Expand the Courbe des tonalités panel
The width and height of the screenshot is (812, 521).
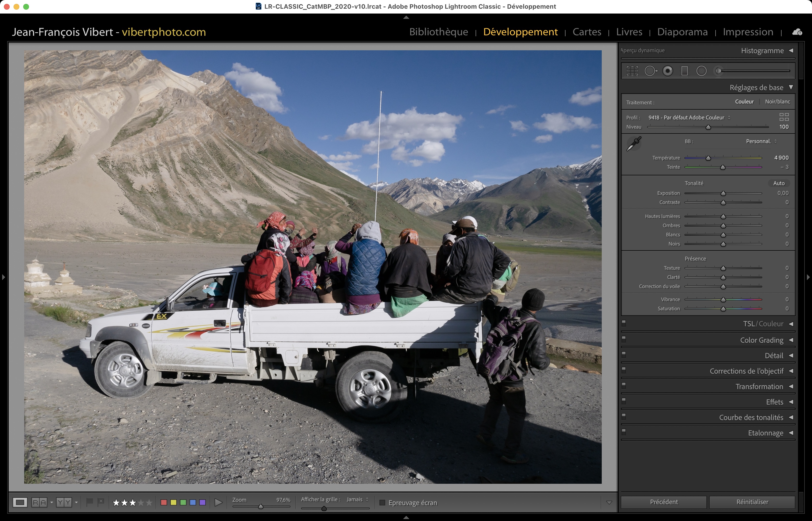(x=751, y=418)
